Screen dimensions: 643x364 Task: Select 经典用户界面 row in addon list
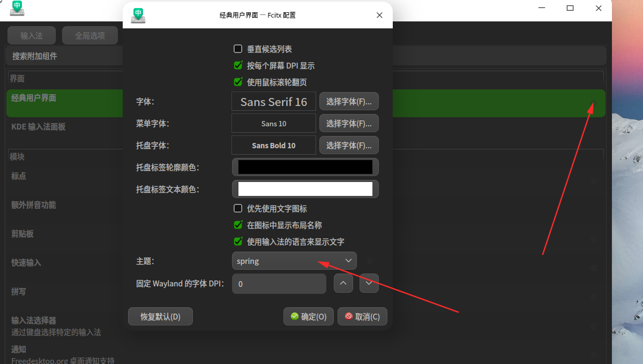[x=306, y=103]
